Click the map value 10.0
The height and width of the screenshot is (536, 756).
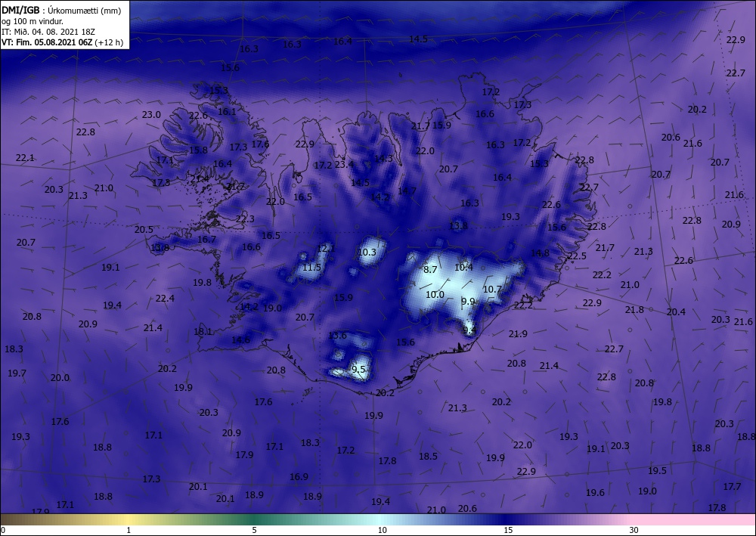point(435,295)
